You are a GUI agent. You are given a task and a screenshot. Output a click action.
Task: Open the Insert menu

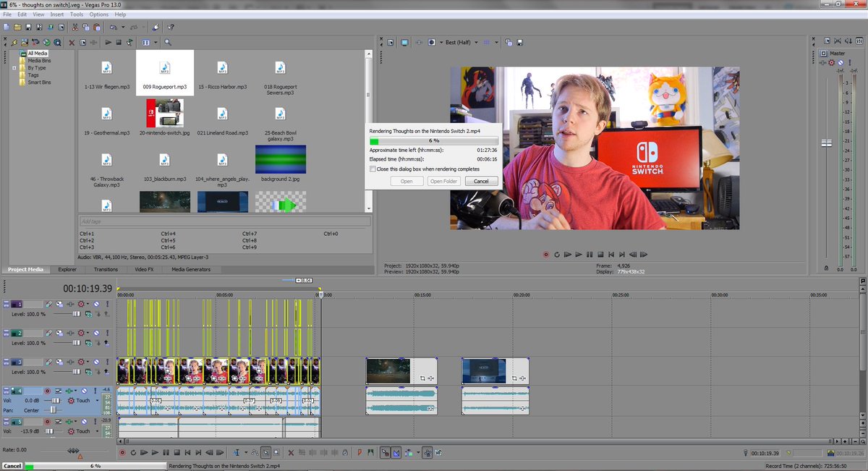point(56,14)
